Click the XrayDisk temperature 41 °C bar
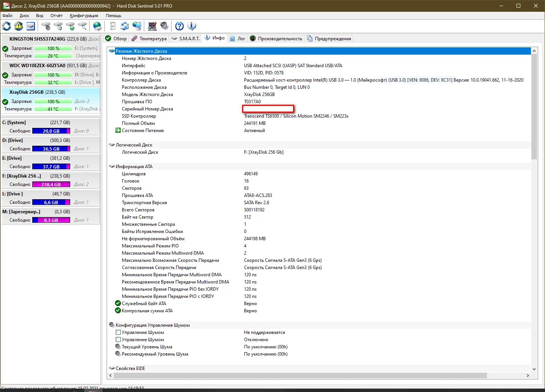545x392 pixels. [53, 109]
